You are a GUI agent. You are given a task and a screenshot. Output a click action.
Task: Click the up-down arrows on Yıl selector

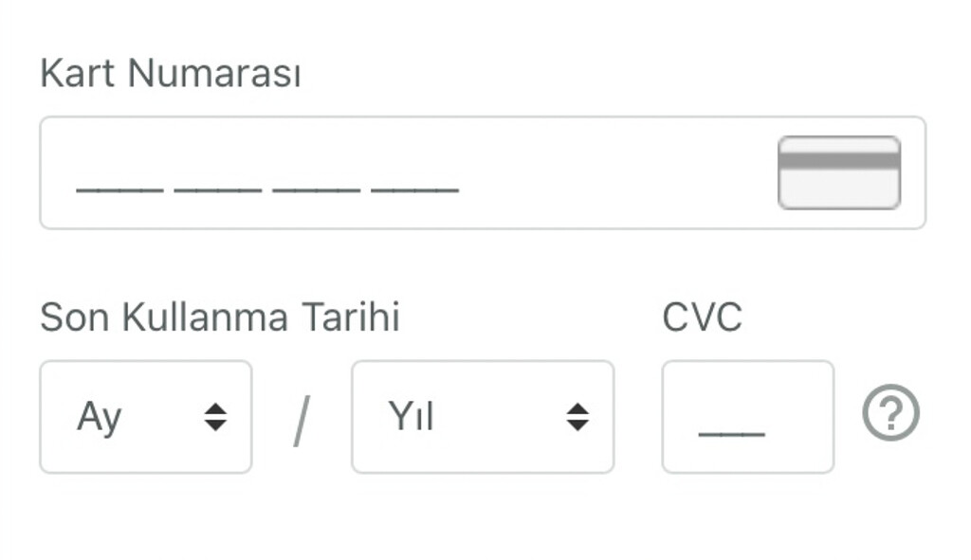coord(577,417)
